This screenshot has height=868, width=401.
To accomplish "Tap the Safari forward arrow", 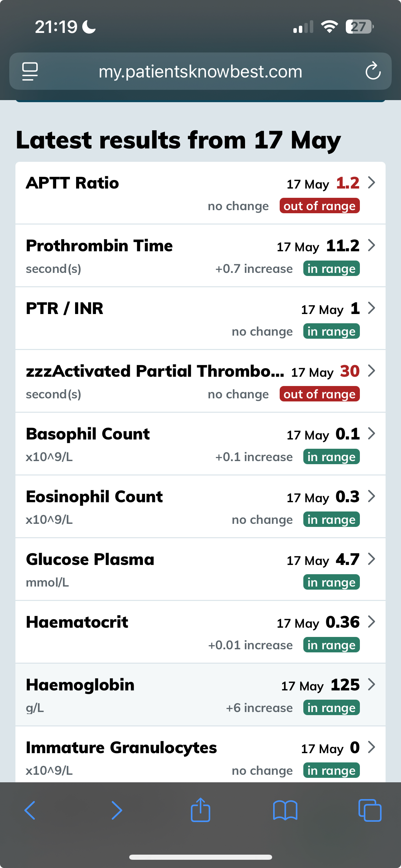I will (x=117, y=810).
